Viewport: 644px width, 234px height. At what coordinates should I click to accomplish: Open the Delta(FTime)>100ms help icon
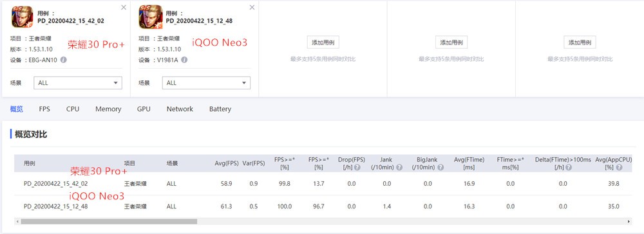[x=569, y=168]
